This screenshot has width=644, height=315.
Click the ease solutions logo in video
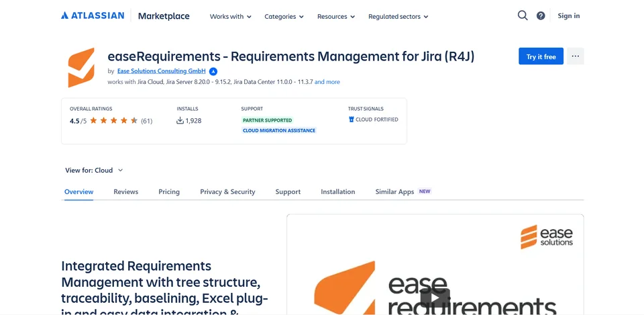pyautogui.click(x=547, y=236)
